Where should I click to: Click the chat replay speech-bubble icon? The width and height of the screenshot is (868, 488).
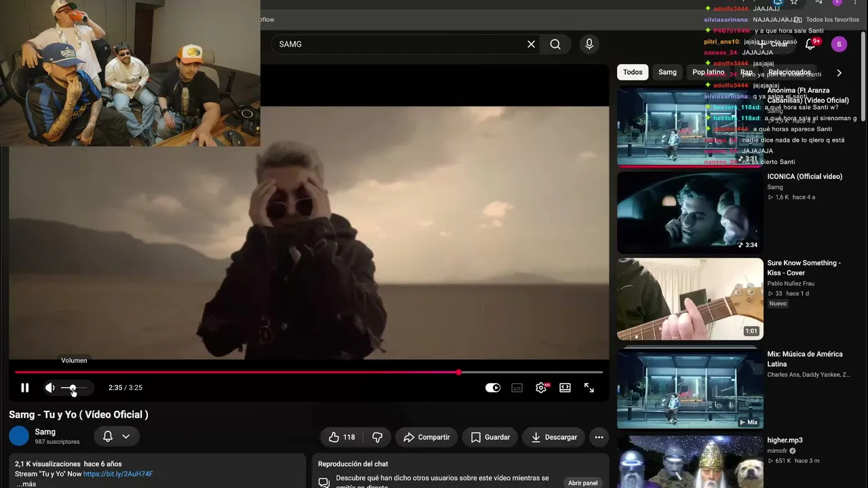(324, 483)
